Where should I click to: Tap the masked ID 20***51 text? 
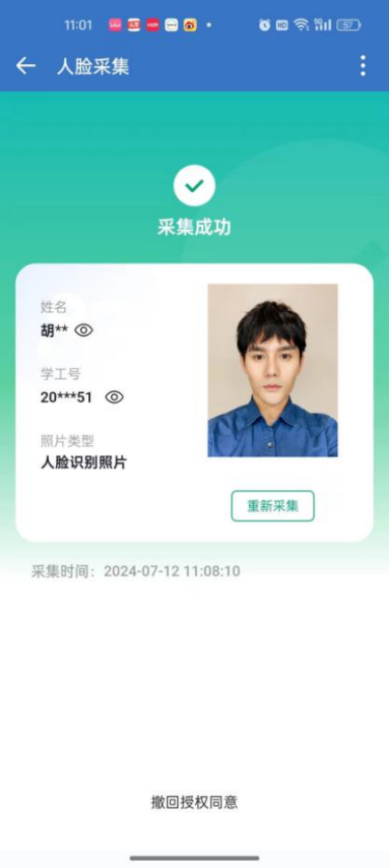coord(67,398)
